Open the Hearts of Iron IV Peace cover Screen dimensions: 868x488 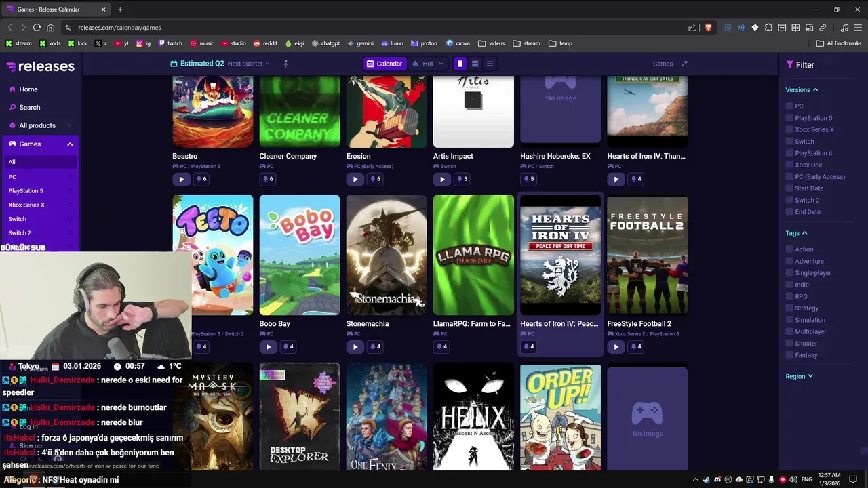coord(560,255)
